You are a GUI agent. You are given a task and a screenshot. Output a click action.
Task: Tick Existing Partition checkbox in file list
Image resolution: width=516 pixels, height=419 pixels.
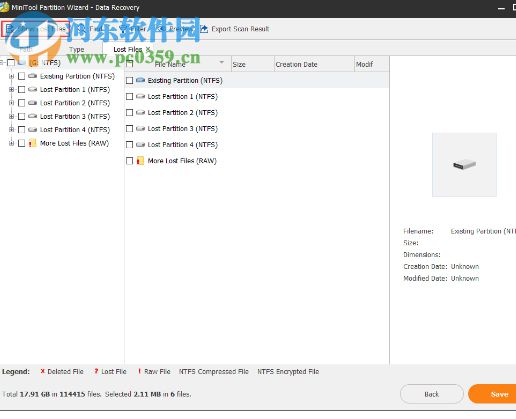pyautogui.click(x=130, y=80)
